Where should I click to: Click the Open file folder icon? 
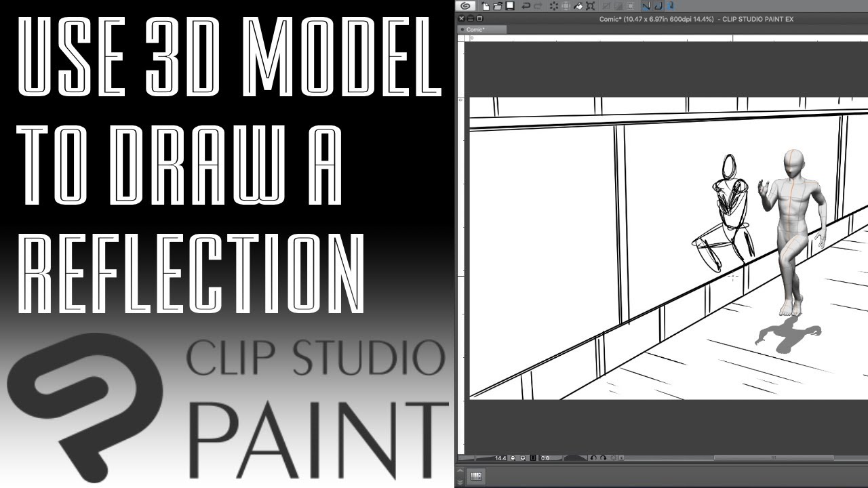tap(498, 6)
